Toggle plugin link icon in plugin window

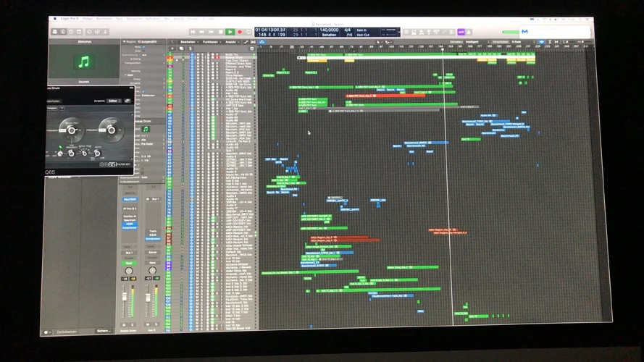(x=127, y=101)
